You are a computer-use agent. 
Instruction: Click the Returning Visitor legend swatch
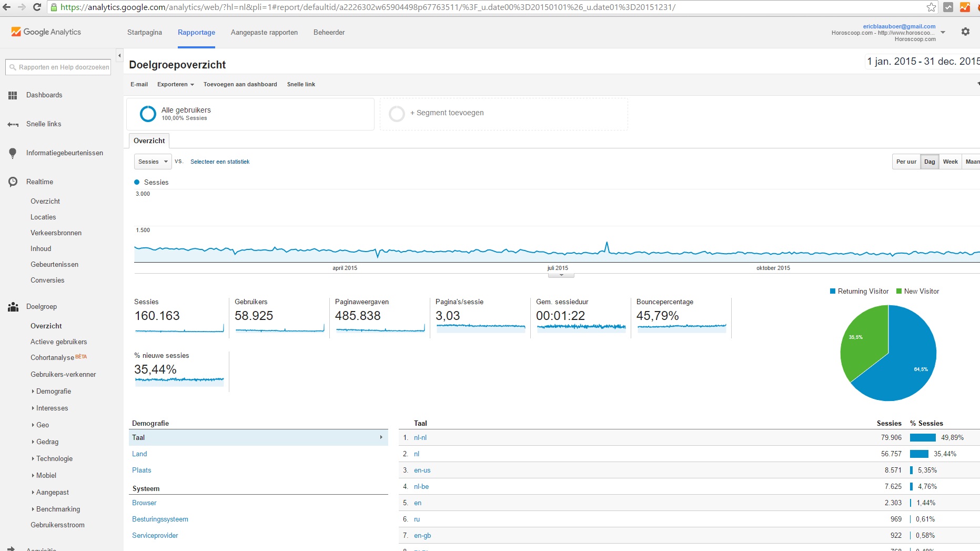pos(833,292)
